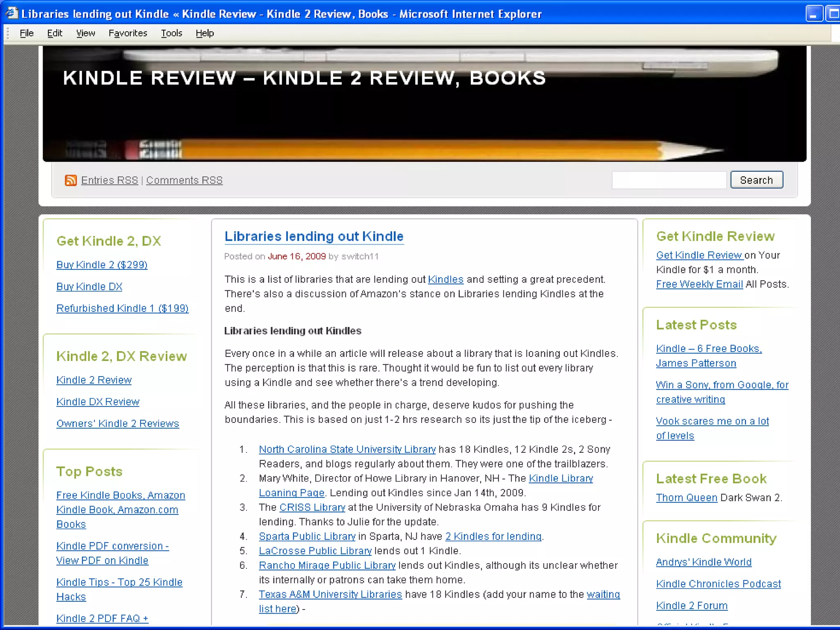
Task: Visit the Kindle DX Review link
Action: pos(98,402)
